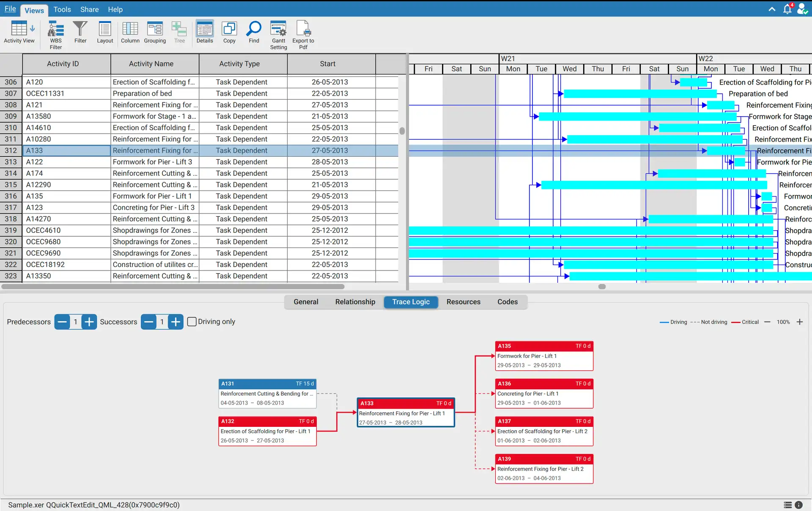Switch to the Codes tab

click(x=507, y=302)
